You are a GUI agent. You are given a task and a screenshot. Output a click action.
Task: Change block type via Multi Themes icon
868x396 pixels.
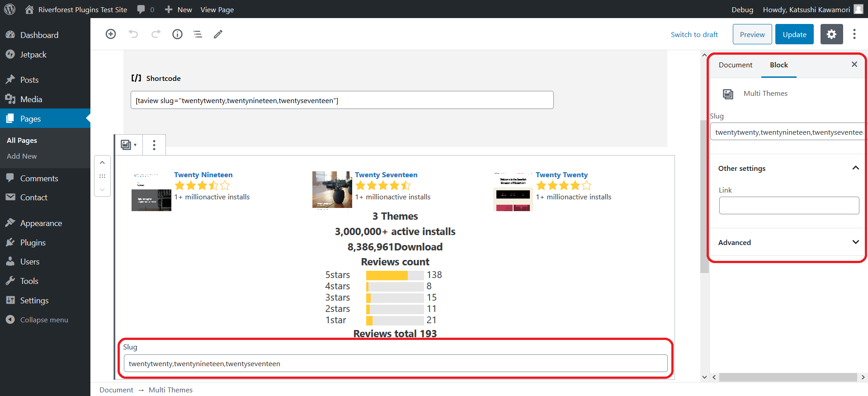click(128, 145)
